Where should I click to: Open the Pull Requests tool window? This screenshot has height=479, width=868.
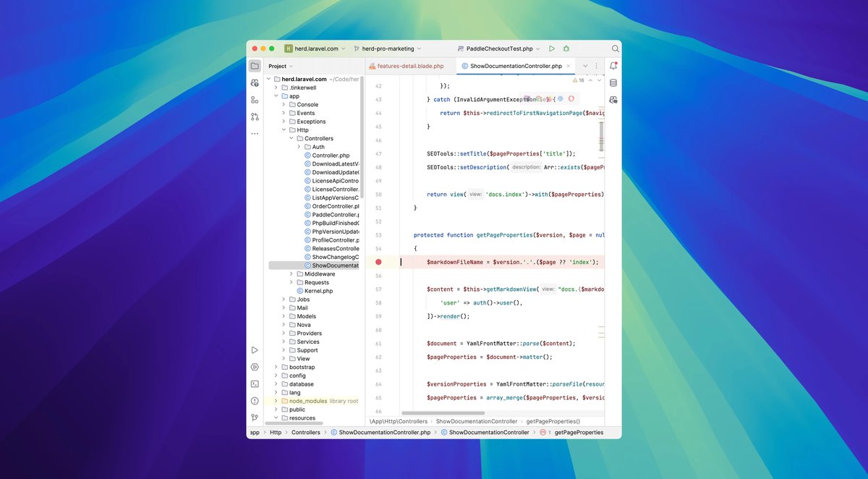[x=255, y=116]
